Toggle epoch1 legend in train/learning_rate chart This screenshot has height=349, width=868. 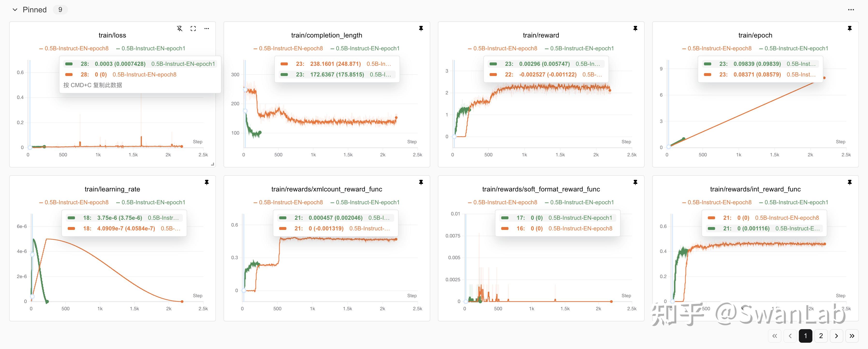pyautogui.click(x=151, y=202)
